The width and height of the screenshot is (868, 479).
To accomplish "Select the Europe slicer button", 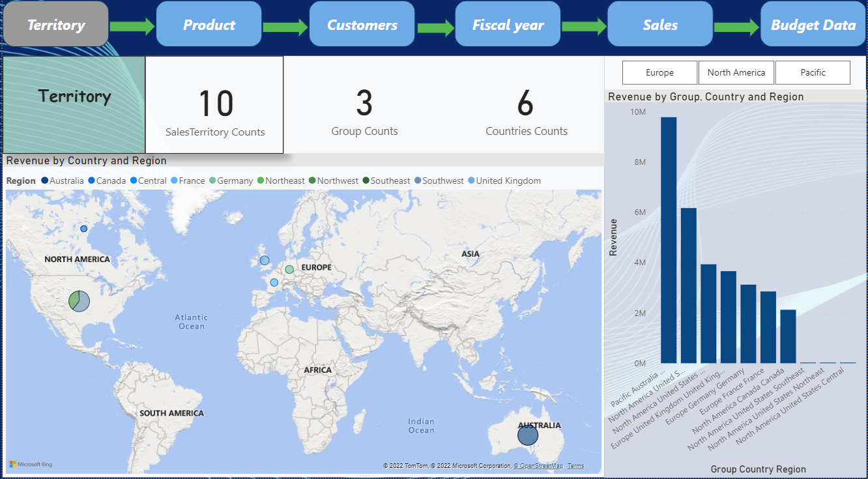I will click(x=659, y=72).
